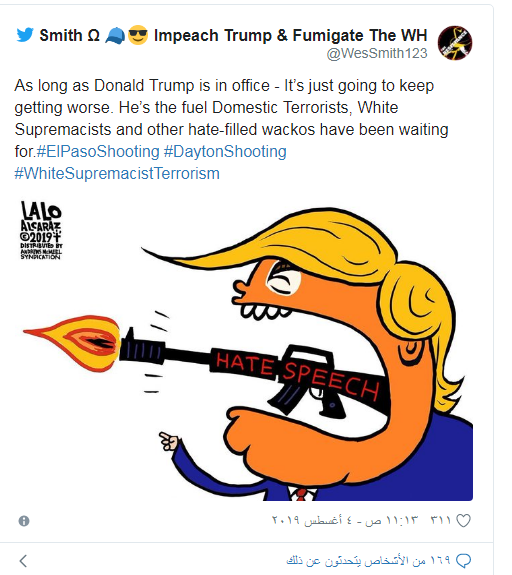Click the reply speech bubble icon
Viewport: 512px width, 575px height.
pyautogui.click(x=463, y=560)
